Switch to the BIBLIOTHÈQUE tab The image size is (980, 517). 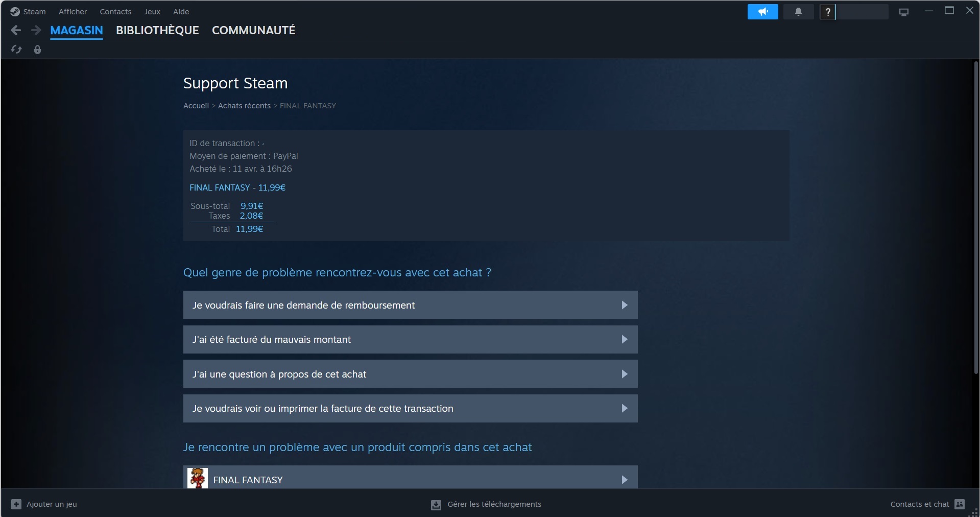pyautogui.click(x=157, y=30)
